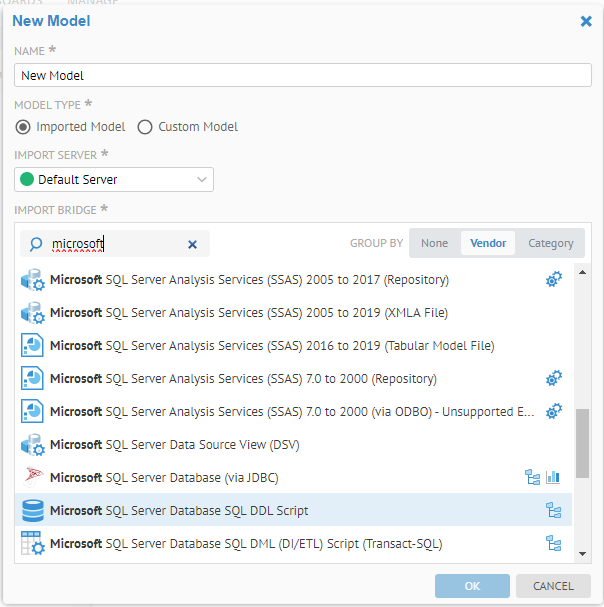
Task: Clear the microsoft search text with the X icon
Action: click(193, 244)
